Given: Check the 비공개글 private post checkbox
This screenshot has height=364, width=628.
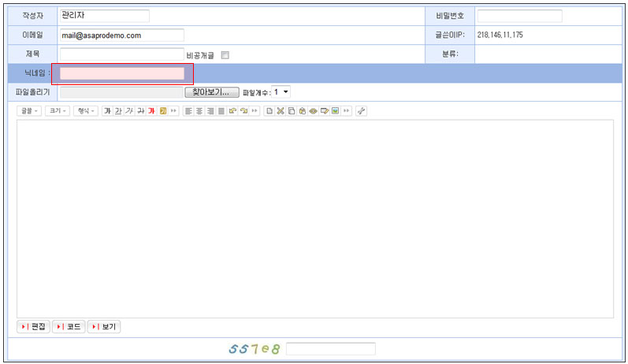Looking at the screenshot, I should point(225,55).
